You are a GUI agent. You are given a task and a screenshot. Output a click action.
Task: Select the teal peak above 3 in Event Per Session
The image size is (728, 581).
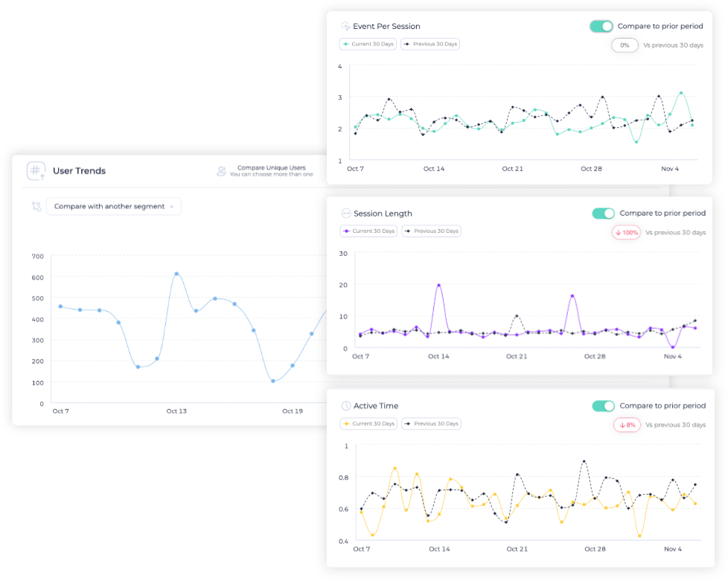tap(681, 93)
